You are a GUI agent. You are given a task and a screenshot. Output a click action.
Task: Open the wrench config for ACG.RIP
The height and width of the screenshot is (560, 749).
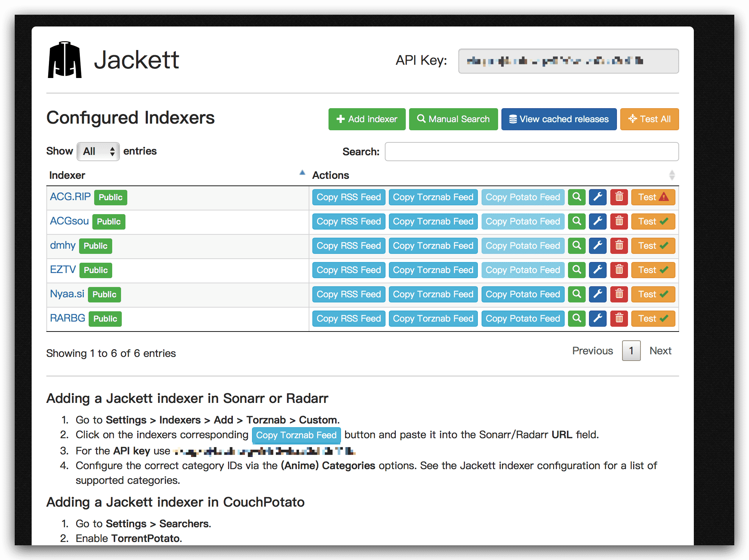[597, 197]
